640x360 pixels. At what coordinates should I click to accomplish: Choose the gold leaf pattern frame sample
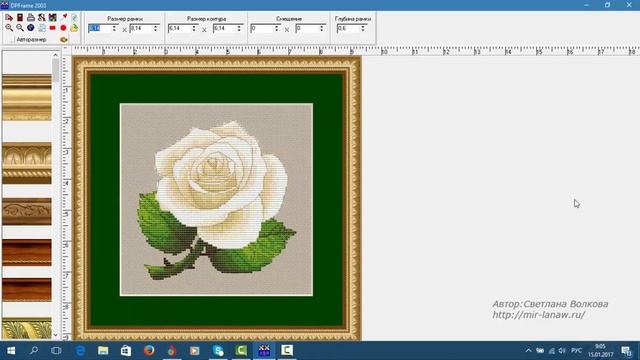point(27,328)
